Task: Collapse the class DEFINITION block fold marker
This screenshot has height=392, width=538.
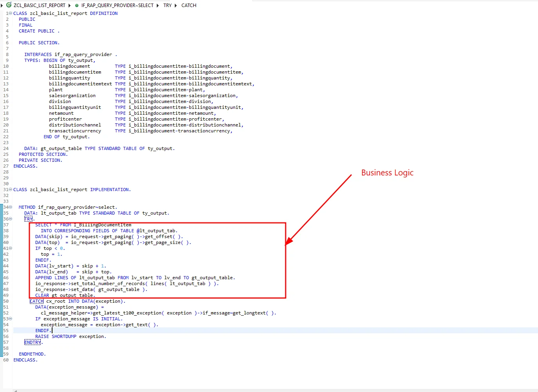Action: point(11,13)
